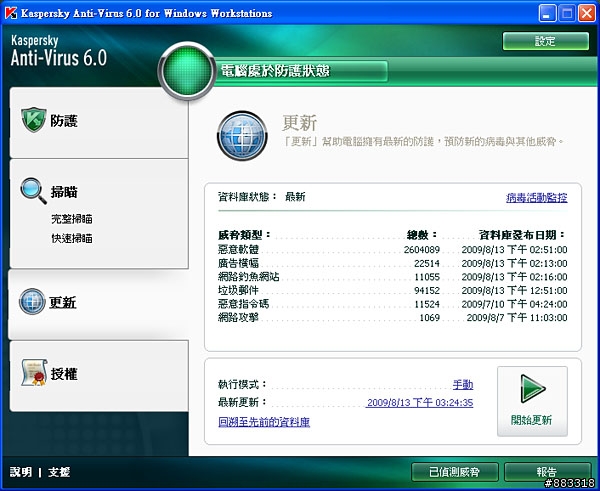The image size is (600, 491).
Task: Click the 資料庫狀態 最新 status text
Action: (x=262, y=197)
